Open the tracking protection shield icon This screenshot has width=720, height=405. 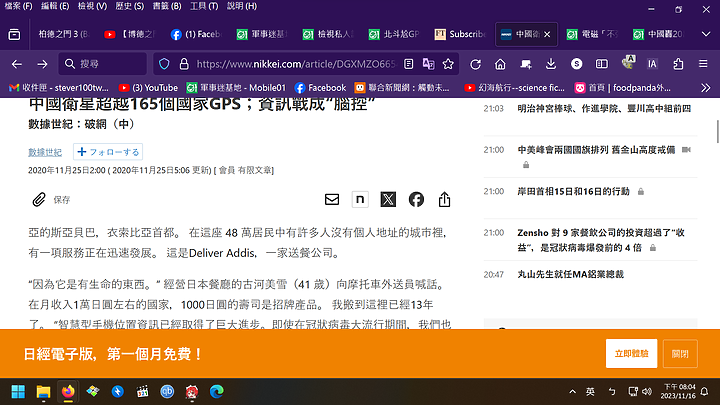click(164, 64)
